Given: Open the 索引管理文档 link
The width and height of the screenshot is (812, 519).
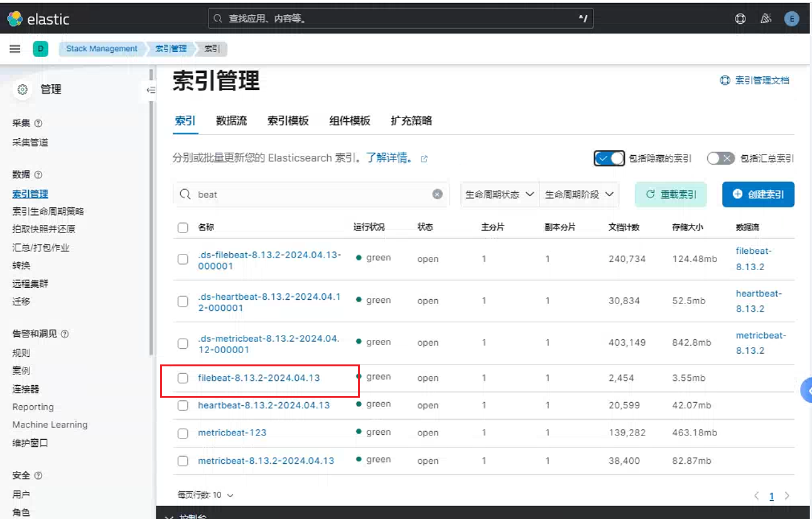Looking at the screenshot, I should [755, 80].
